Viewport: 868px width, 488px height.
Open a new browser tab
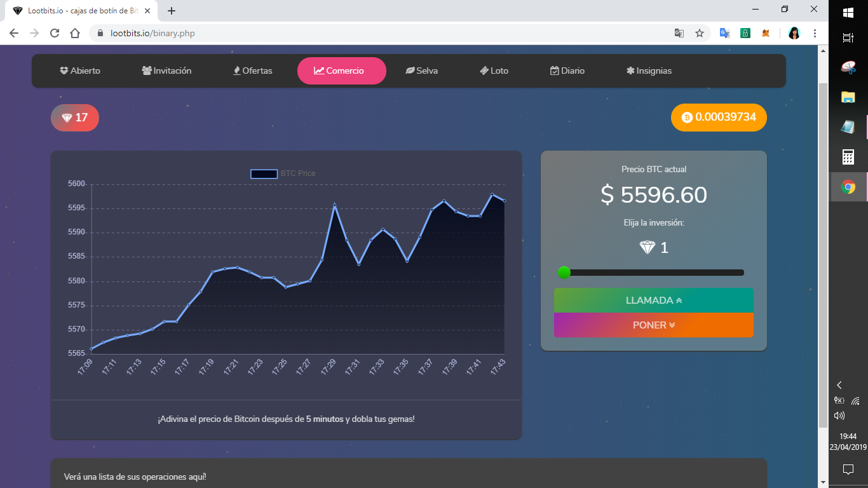[172, 11]
